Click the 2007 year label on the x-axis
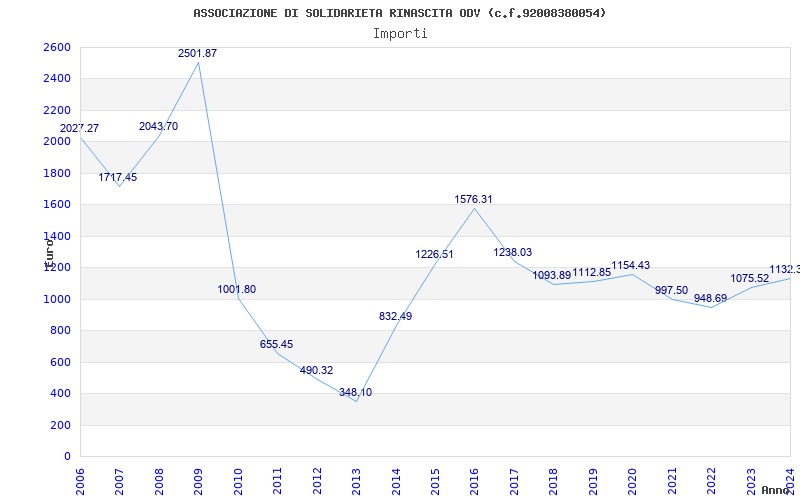The width and height of the screenshot is (800, 500). [119, 482]
